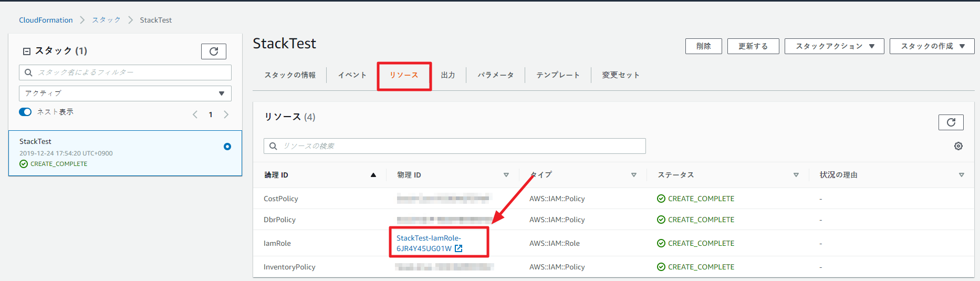Click the 削除 button

(703, 46)
